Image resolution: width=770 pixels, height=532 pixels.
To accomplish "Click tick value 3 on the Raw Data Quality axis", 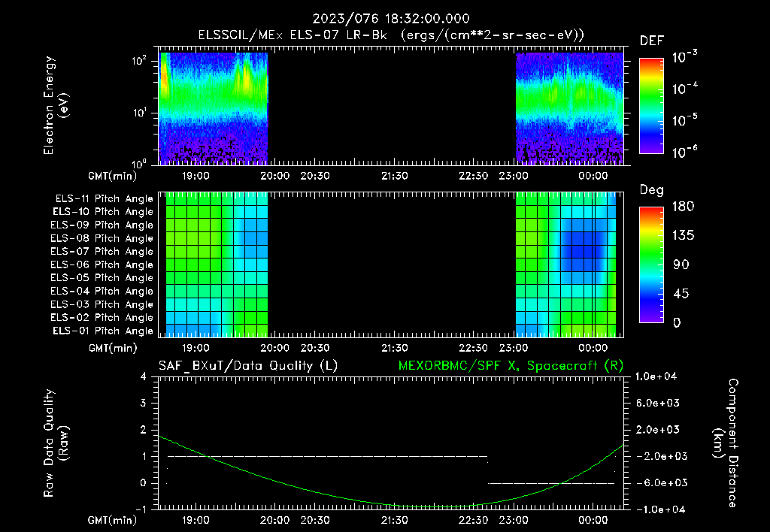I will (144, 404).
